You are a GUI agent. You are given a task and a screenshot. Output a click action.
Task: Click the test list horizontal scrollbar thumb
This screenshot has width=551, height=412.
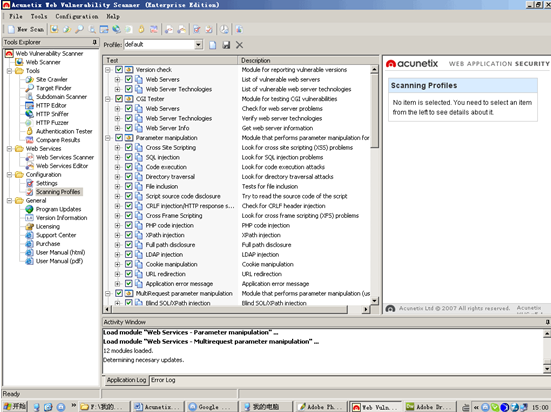tap(230, 309)
